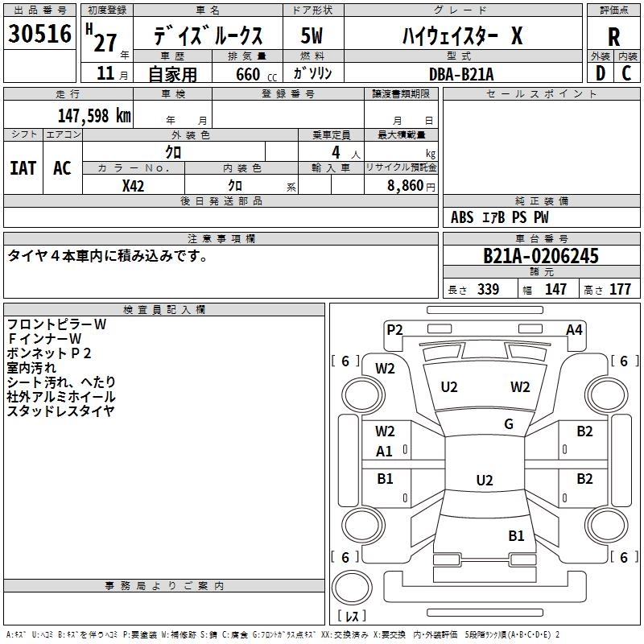Click the model code DBA-B21A
Screen dimensions: 644x644
461,74
